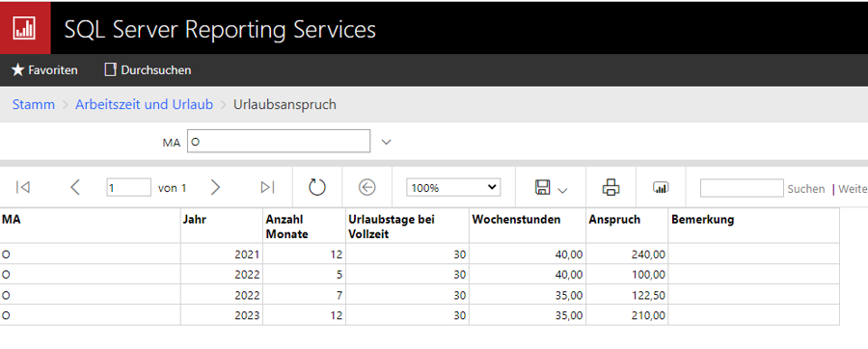The image size is (868, 349).
Task: Click the Urlaubstage bei Vollzeit column header
Action: [407, 226]
